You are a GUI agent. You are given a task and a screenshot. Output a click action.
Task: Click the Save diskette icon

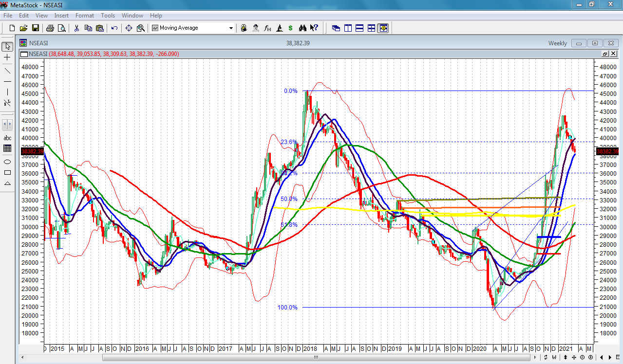36,28
